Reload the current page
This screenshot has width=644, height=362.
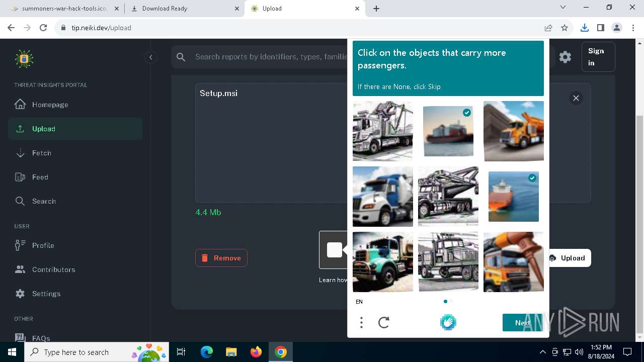pos(43,28)
